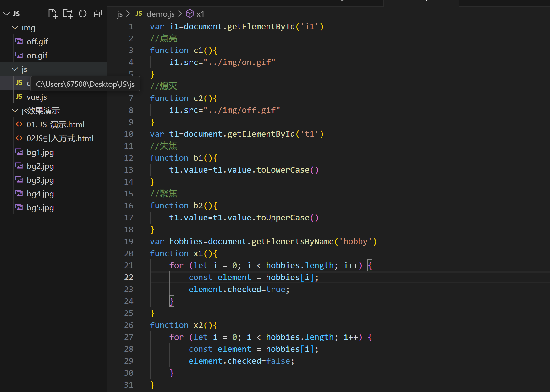The width and height of the screenshot is (550, 392).
Task: Open bg3.jpg in the explorer
Action: coord(40,180)
